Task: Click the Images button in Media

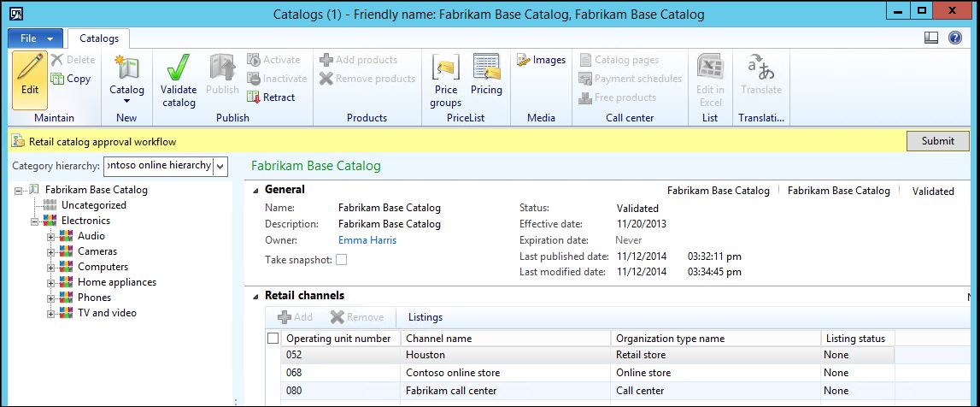Action: pyautogui.click(x=541, y=60)
